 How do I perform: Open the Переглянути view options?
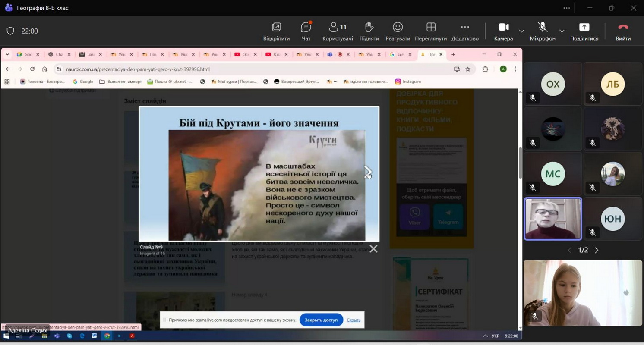[x=430, y=31]
